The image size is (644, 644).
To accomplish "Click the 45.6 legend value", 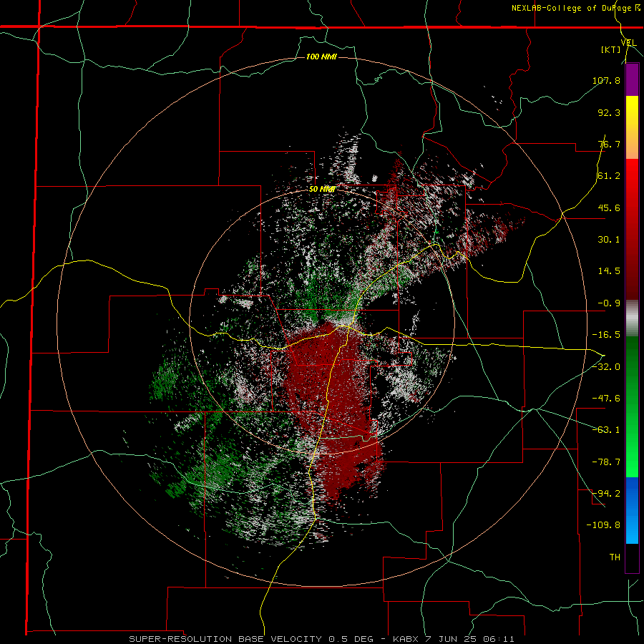I will point(609,208).
